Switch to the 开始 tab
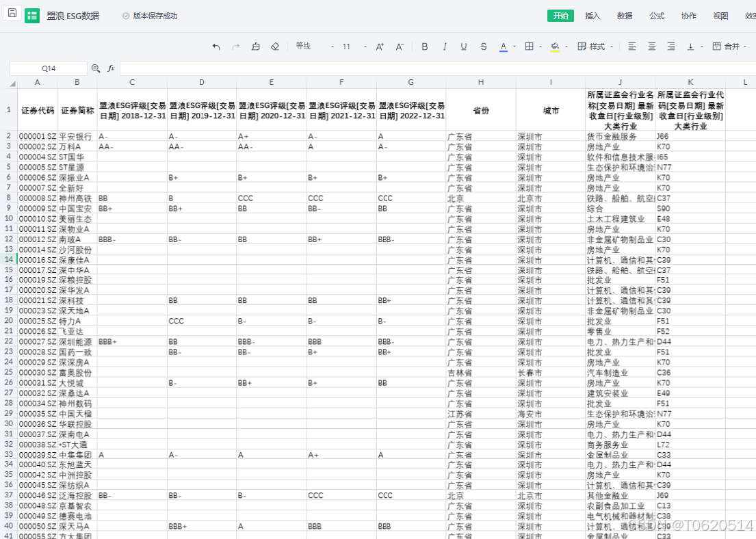 pos(560,16)
